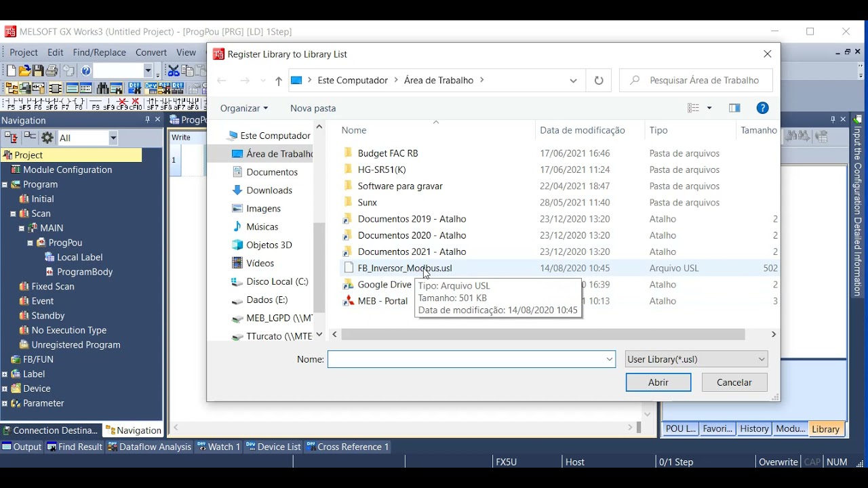Click the Copy icon in GX Works3 toolbar
868x488 pixels.
click(187, 70)
